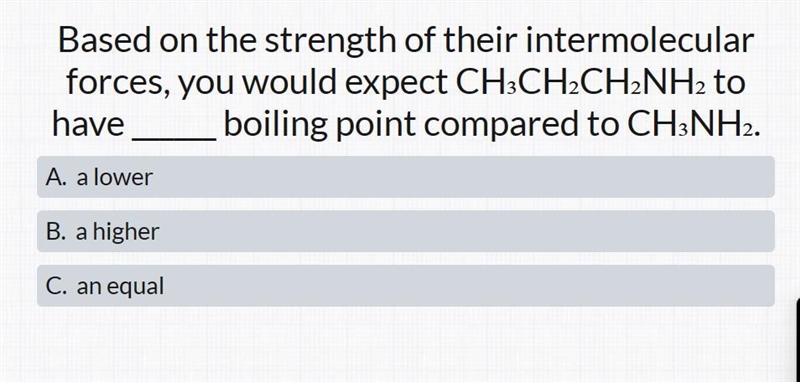This screenshot has height=382, width=800.
Task: Click the letter B option label
Action: [x=55, y=232]
